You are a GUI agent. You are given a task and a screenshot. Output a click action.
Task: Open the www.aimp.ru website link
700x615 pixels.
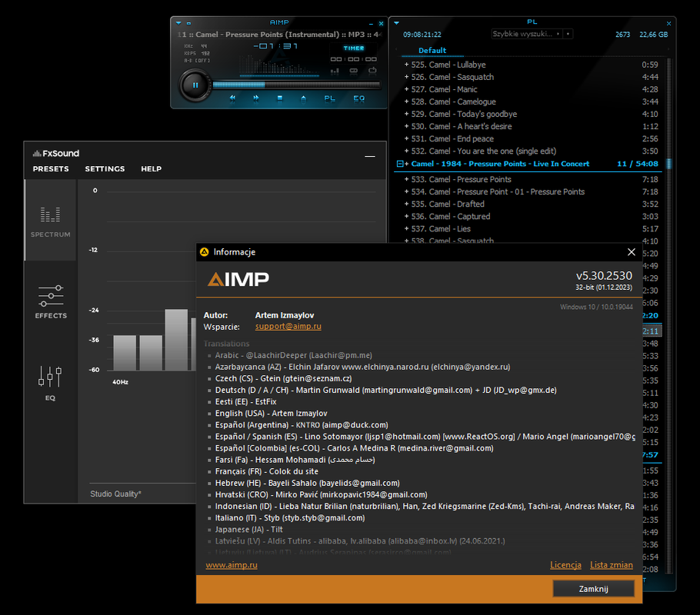pyautogui.click(x=232, y=565)
